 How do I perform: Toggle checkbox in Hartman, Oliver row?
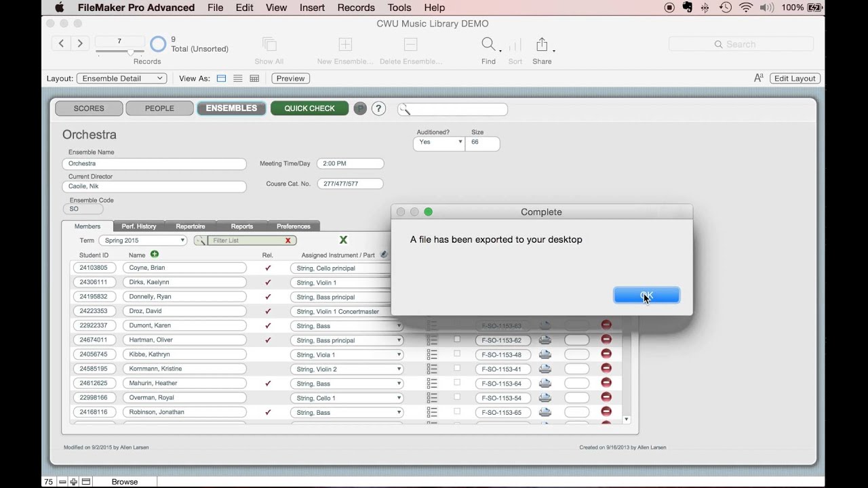tap(457, 339)
